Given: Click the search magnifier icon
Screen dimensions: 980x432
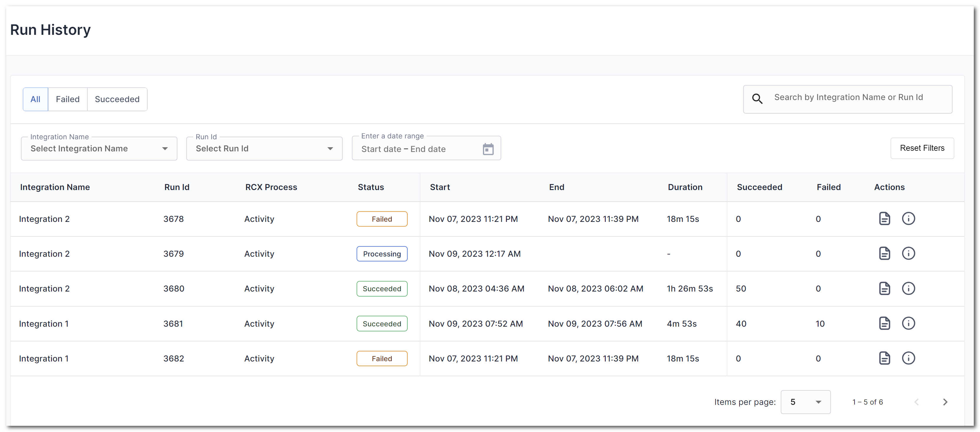Looking at the screenshot, I should click(757, 99).
